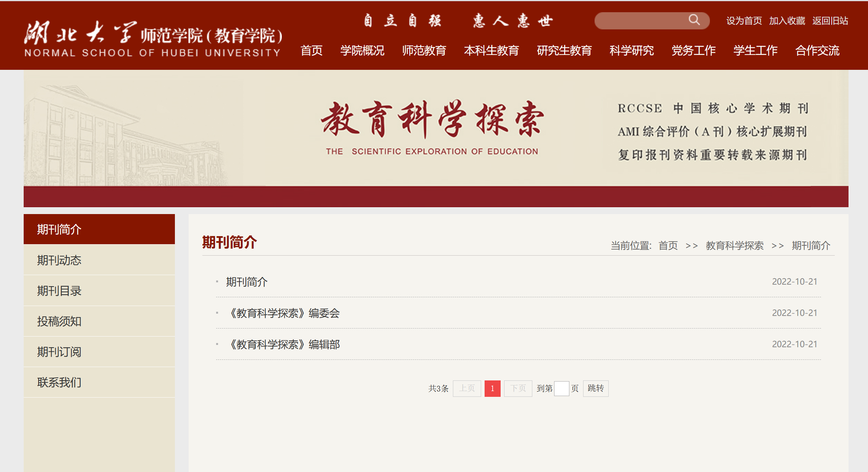Screen dimensions: 868x472
Task: Click the 共3条 total count text
Action: click(x=438, y=388)
